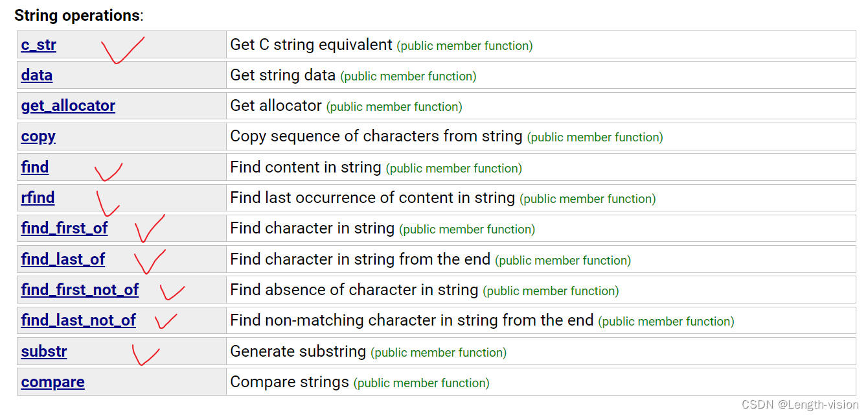The height and width of the screenshot is (417, 868).
Task: Click the 'String operations' heading
Action: click(77, 16)
